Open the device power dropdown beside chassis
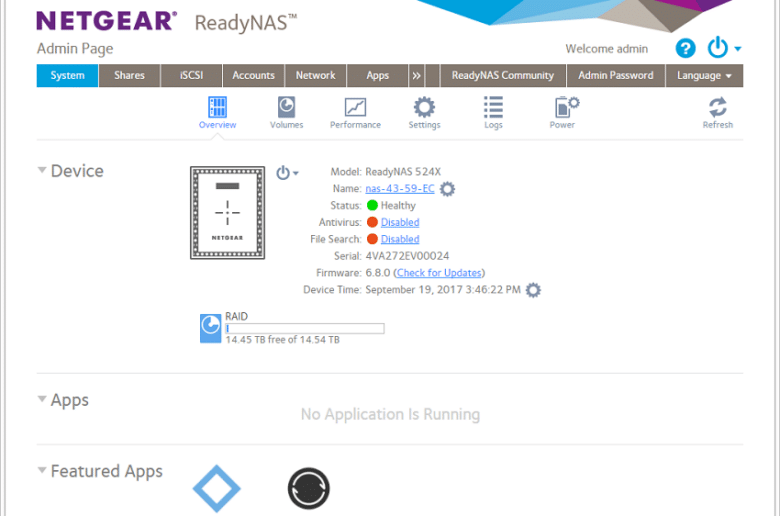The width and height of the screenshot is (780, 516). pyautogui.click(x=287, y=173)
